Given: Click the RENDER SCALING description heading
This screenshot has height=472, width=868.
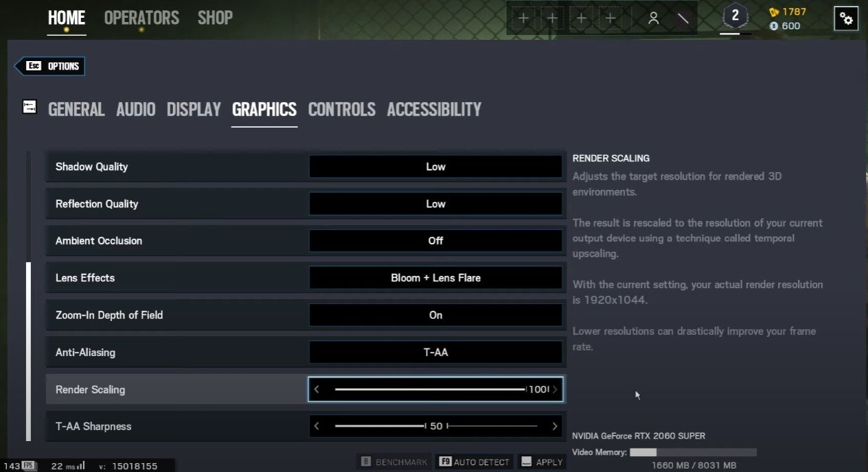Looking at the screenshot, I should tap(611, 158).
